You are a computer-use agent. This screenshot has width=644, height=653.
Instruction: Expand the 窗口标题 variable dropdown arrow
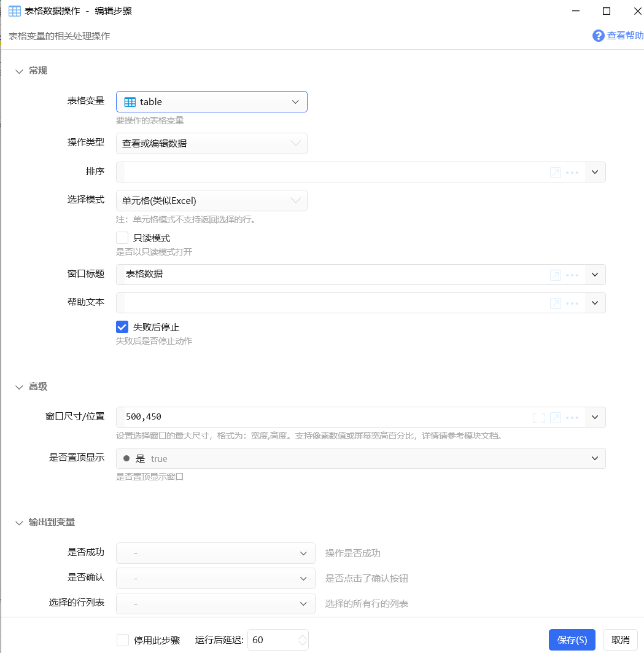point(595,275)
